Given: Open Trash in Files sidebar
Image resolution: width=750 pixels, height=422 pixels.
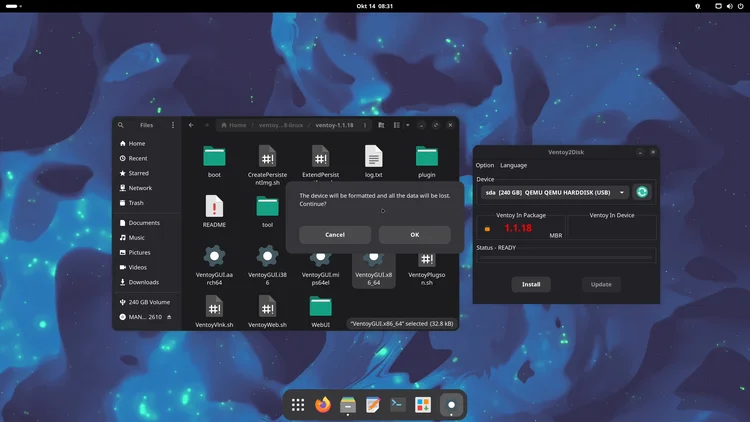Looking at the screenshot, I should point(146,202).
